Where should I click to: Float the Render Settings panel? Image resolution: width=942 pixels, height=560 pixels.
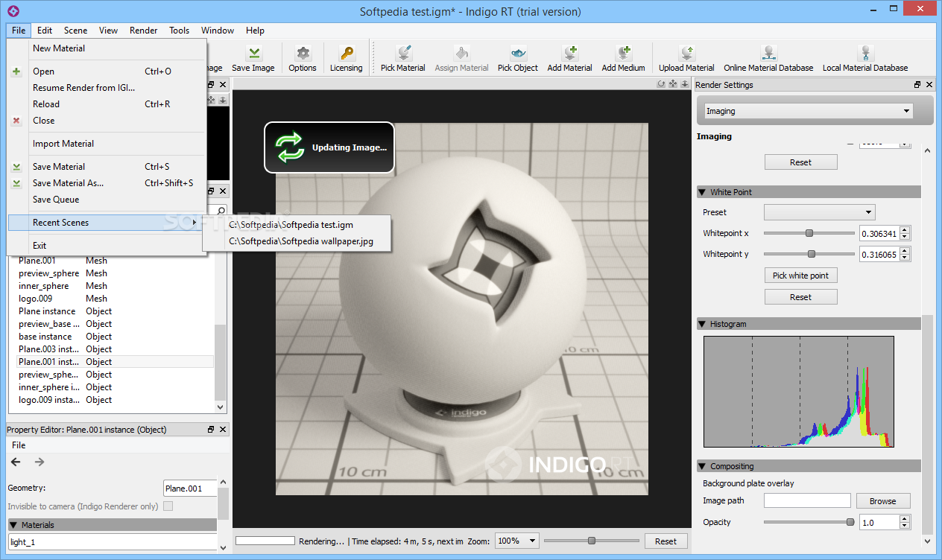(917, 85)
